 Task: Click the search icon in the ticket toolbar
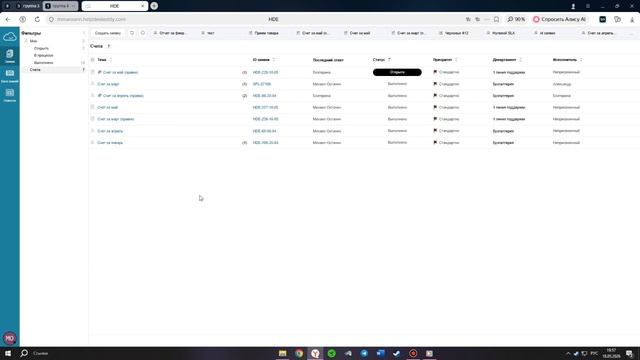[143, 33]
